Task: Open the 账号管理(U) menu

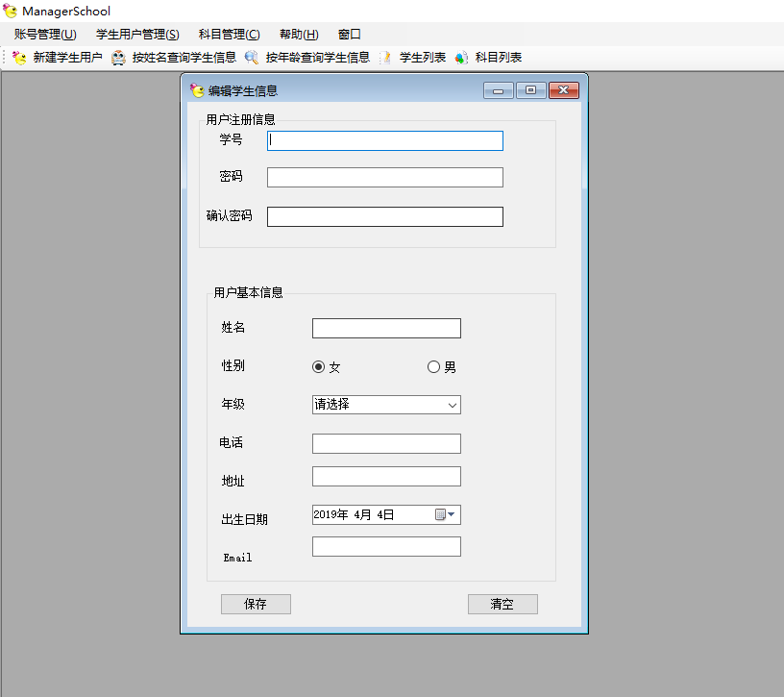Action: click(x=45, y=35)
